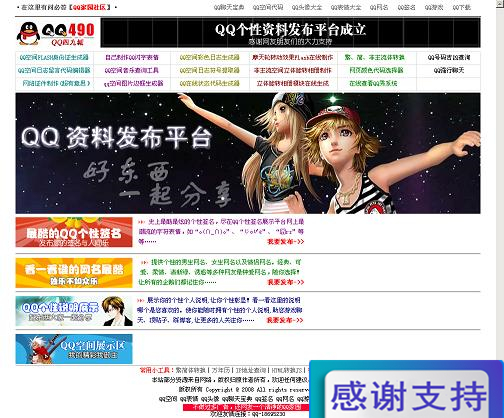Open QQ空间日志符号提取器 link

click(x=210, y=70)
